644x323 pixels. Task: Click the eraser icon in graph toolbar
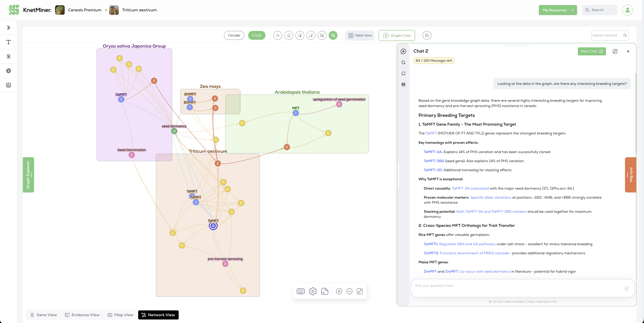289,35
